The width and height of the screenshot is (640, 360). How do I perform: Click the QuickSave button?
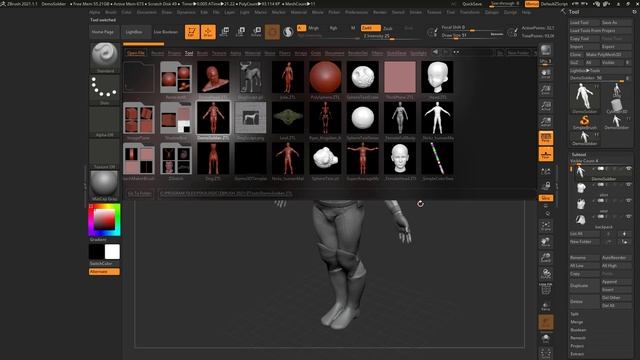click(x=472, y=4)
